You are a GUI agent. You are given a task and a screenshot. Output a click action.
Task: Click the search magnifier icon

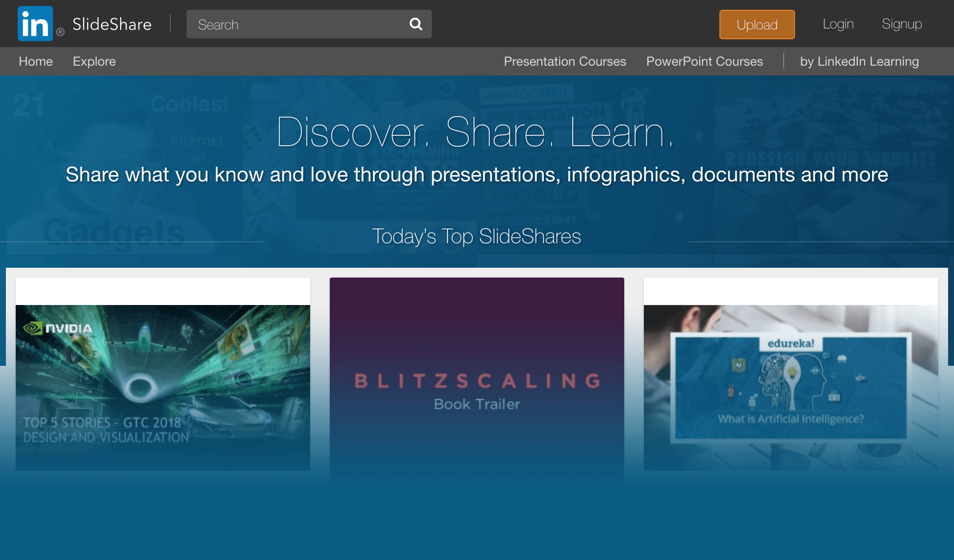click(416, 24)
